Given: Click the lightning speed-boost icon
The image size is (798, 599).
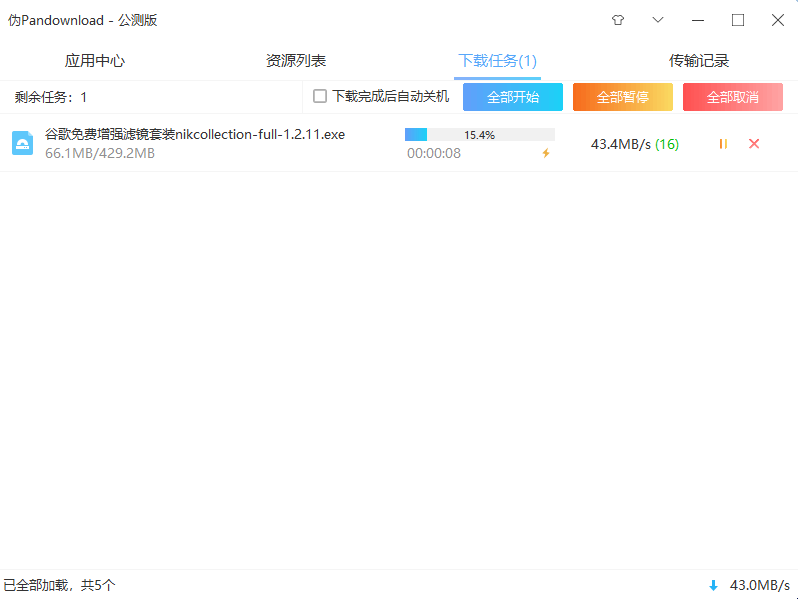Looking at the screenshot, I should pos(546,153).
